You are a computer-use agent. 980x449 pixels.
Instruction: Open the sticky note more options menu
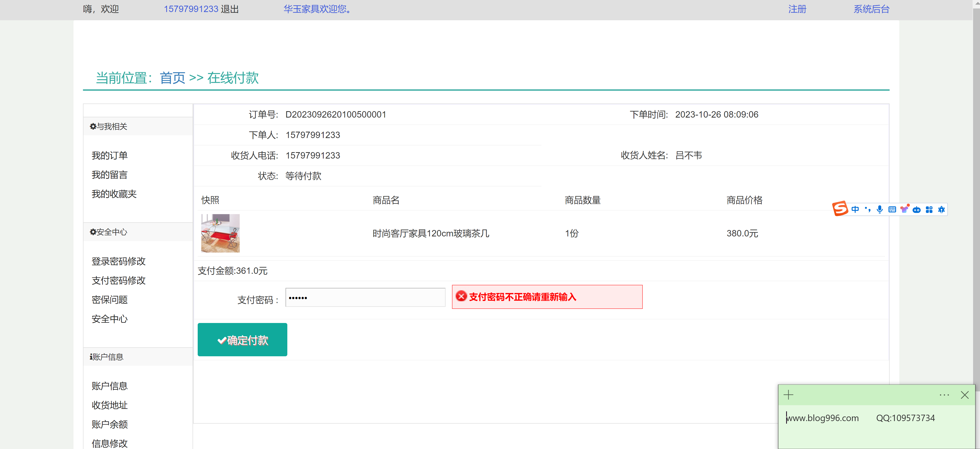[x=944, y=395]
